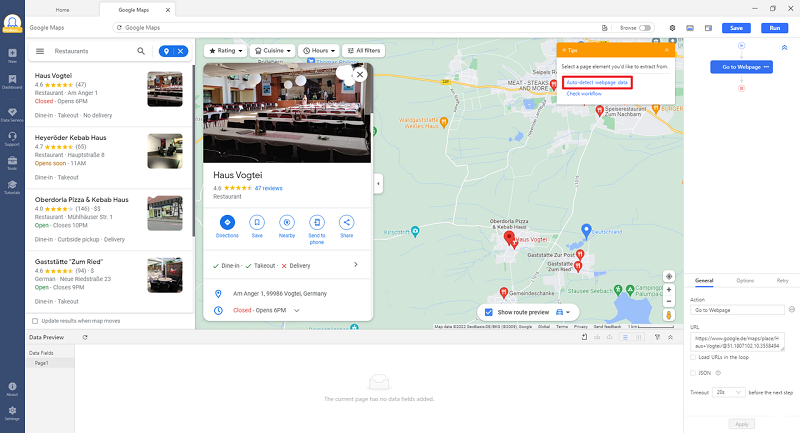Screen dimensions: 800x433
Task: Click the reload icon in the URL bar
Action: click(119, 28)
